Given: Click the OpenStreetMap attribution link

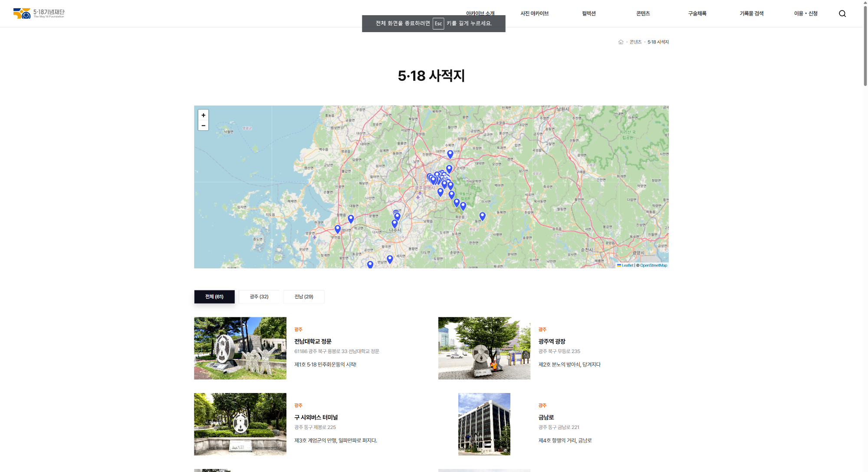Looking at the screenshot, I should (653, 265).
